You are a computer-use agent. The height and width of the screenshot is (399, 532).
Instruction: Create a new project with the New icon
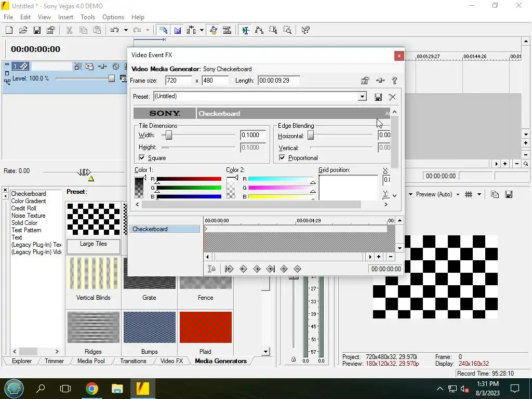pos(9,30)
